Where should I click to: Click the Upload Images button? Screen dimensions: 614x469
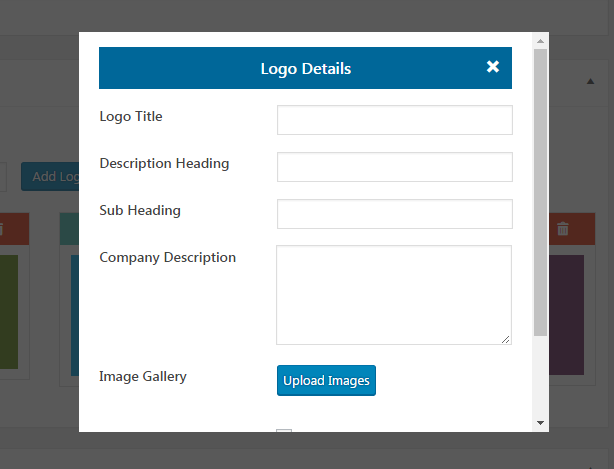pyautogui.click(x=326, y=381)
